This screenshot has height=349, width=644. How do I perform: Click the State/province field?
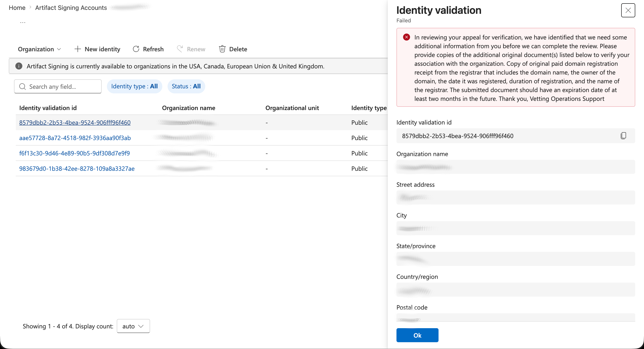click(x=515, y=259)
